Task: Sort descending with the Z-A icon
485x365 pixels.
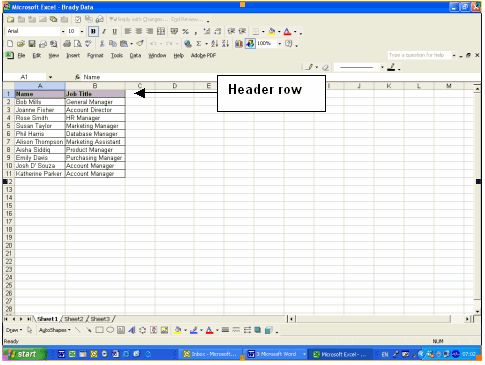Action: pos(225,44)
